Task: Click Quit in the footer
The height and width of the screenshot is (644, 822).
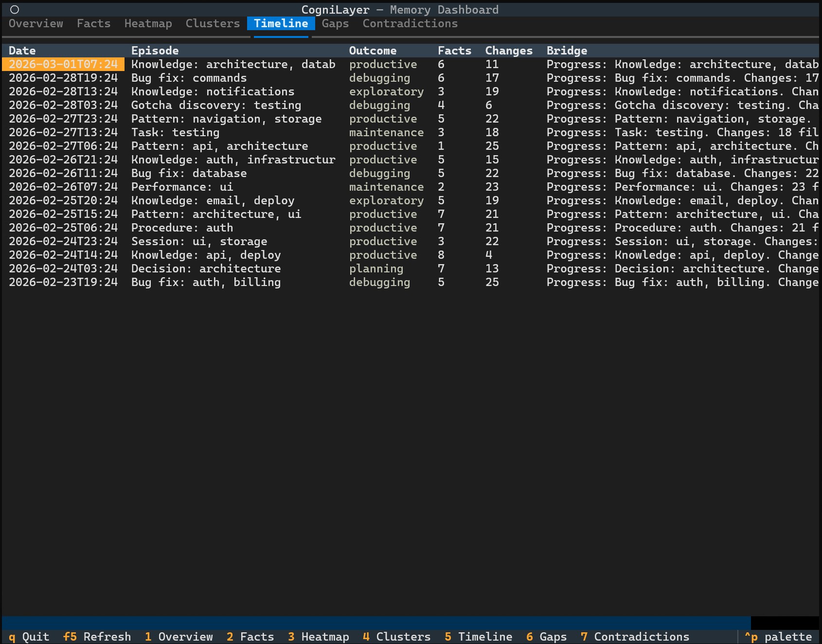Action: 29,637
